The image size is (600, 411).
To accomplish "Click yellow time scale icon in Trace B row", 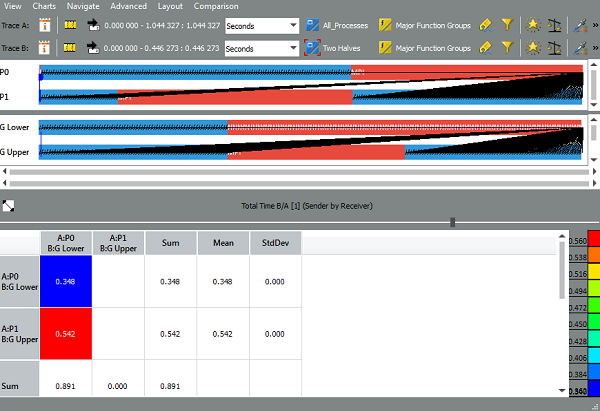I will pyautogui.click(x=70, y=48).
